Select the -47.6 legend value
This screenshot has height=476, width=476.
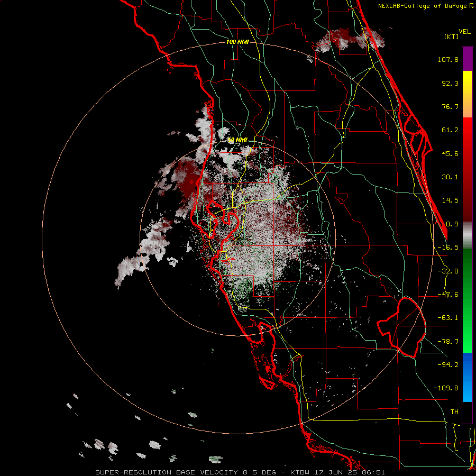[x=448, y=295]
